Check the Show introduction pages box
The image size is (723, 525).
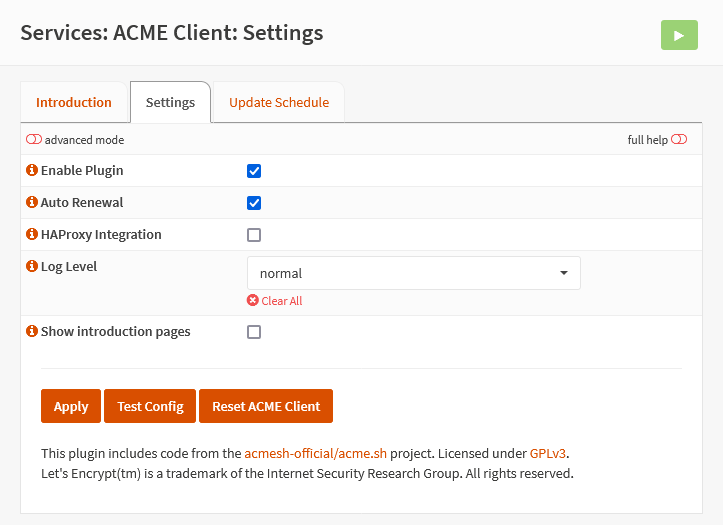point(254,332)
